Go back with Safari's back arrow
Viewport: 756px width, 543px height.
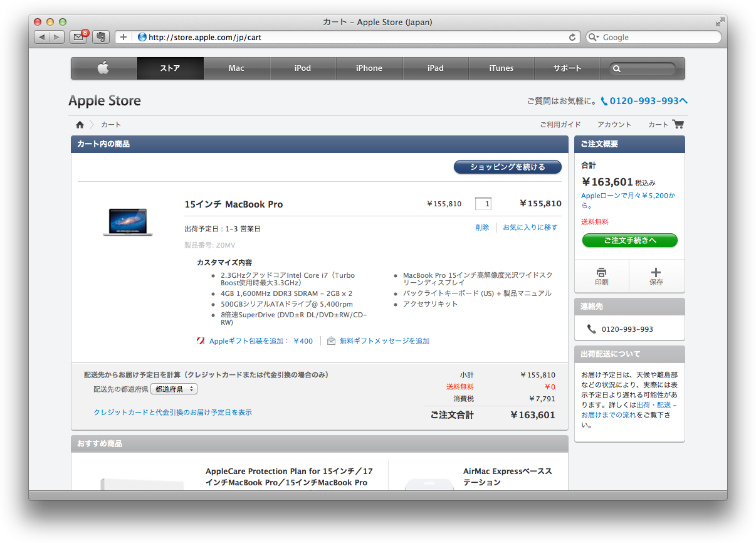click(42, 37)
